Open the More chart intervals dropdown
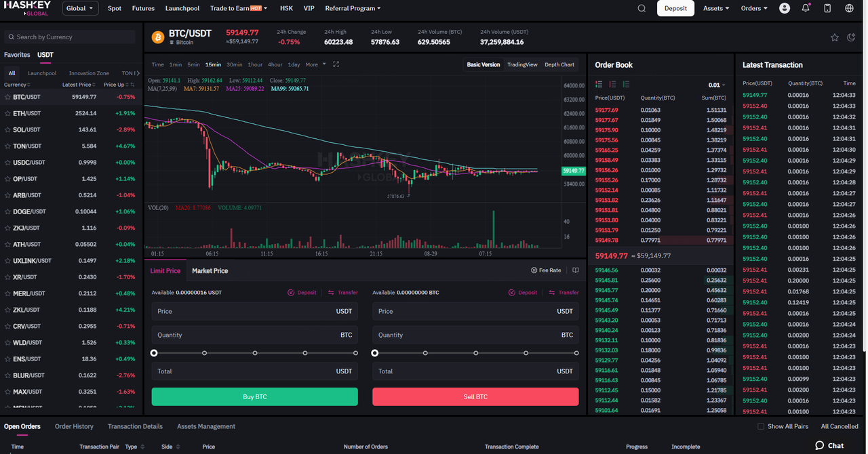Screen dimensions: 868x454 (315, 64)
